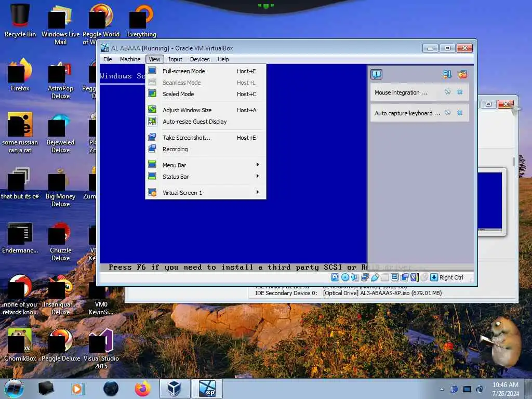This screenshot has height=399, width=532.
Task: Open the Machine menu
Action: click(130, 59)
